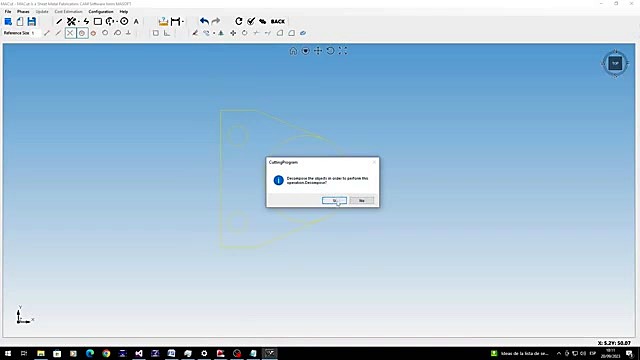640x360 pixels.
Task: Toggle the perpendicular snap icon
Action: point(129,33)
